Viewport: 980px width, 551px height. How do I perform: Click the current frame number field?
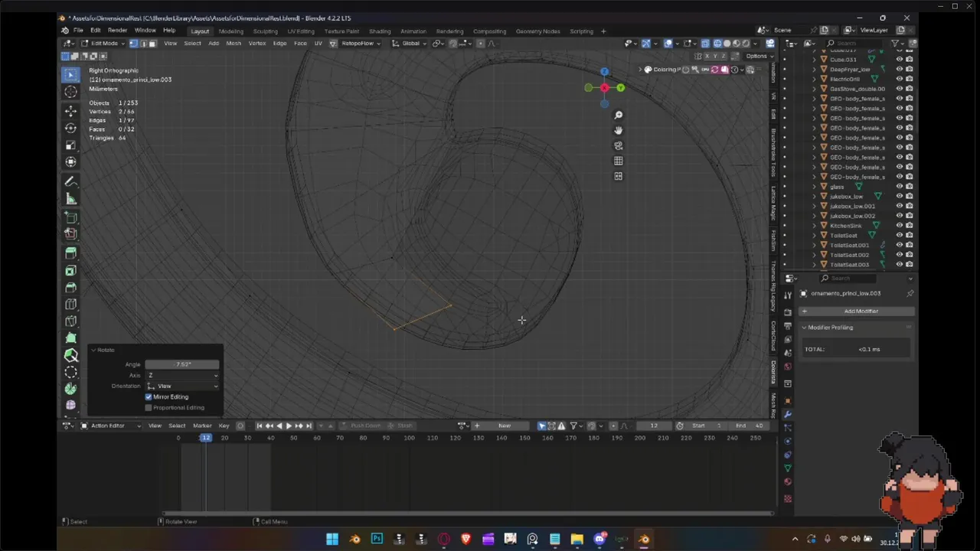[x=653, y=425]
